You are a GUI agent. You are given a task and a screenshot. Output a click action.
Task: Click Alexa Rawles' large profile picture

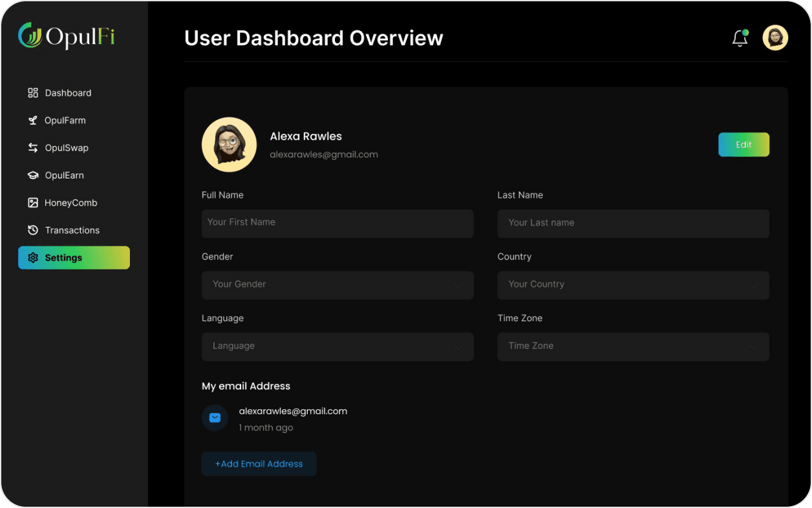[230, 145]
